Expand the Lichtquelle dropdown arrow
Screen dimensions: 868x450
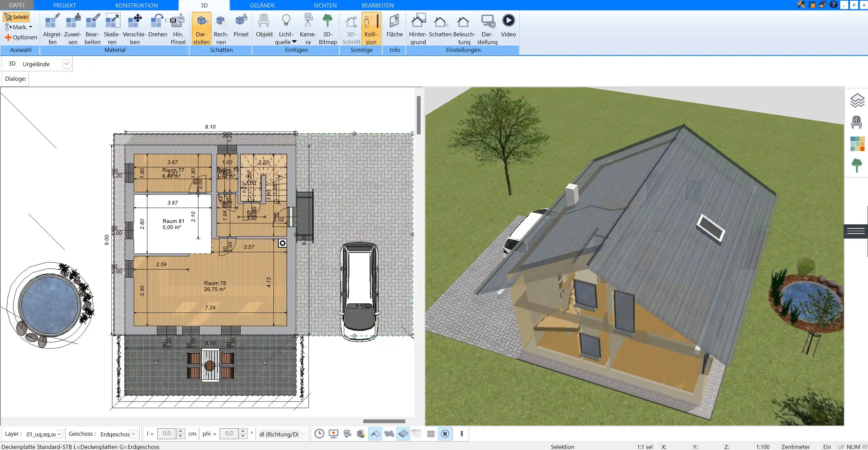(x=294, y=42)
